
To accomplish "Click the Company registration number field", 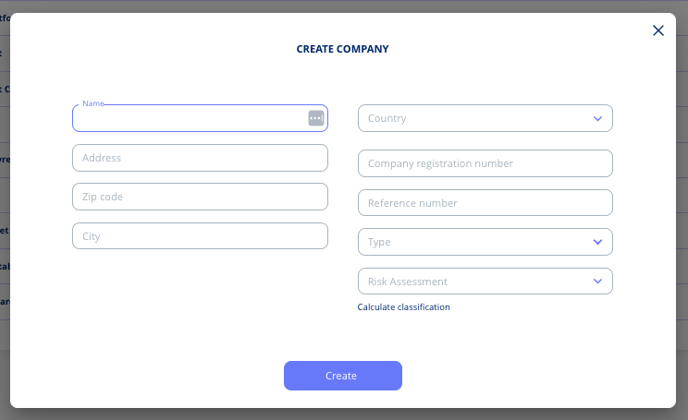I will click(485, 163).
